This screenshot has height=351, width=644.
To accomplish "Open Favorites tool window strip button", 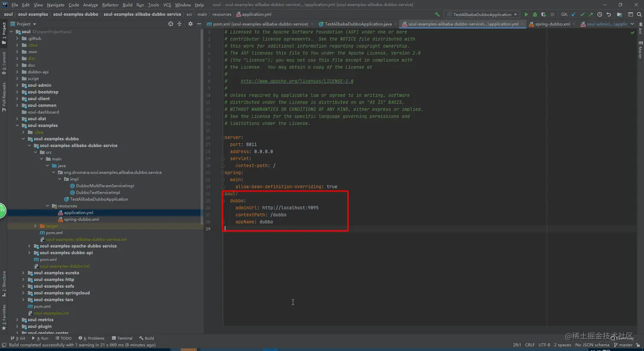I will (x=4, y=317).
